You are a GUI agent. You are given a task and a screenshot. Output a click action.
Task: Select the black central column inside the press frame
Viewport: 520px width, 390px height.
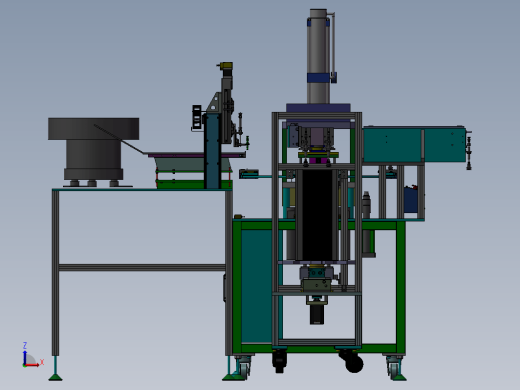(317, 215)
